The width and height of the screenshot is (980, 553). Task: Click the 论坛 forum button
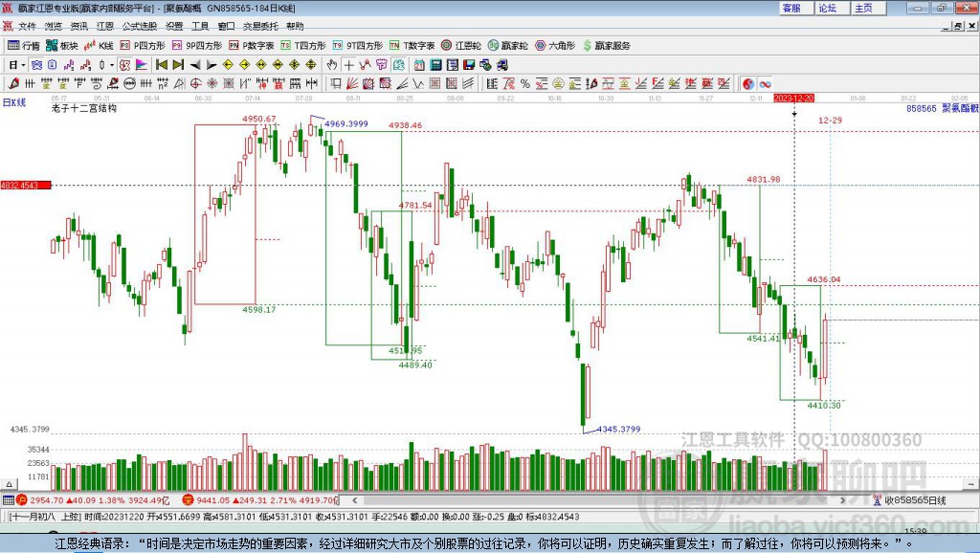pyautogui.click(x=832, y=8)
